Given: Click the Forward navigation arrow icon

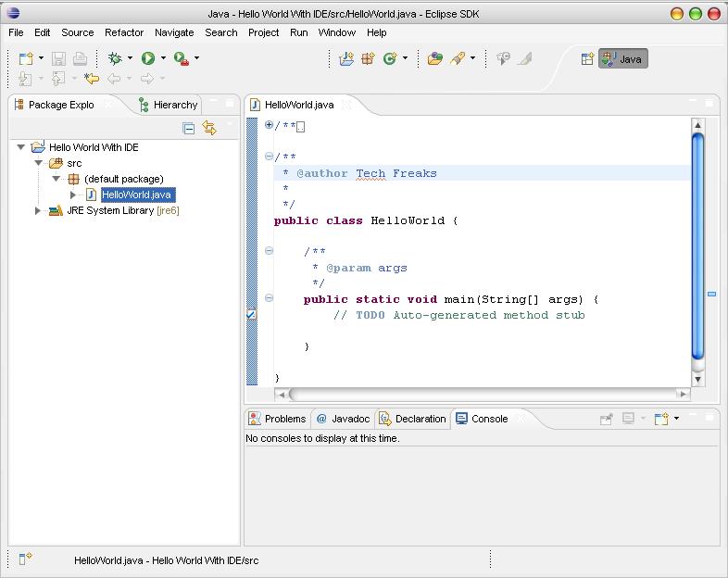Looking at the screenshot, I should 147,79.
